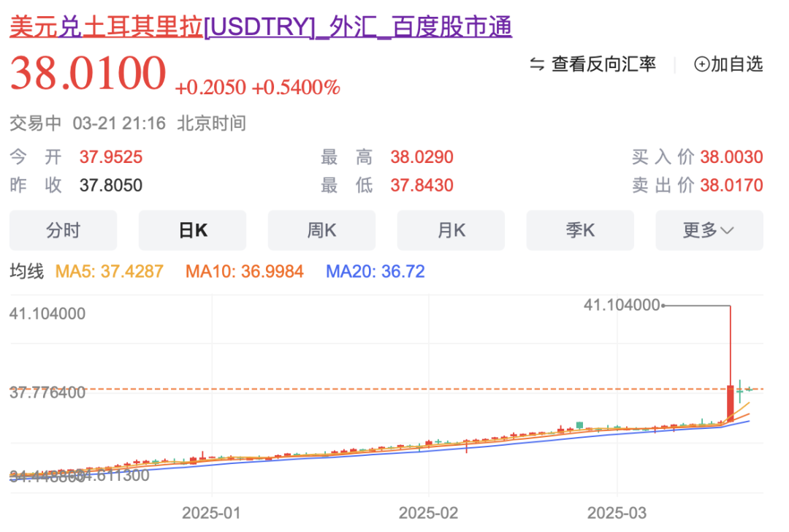Show the 月K monthly chart
This screenshot has width=789, height=532.
(451, 230)
